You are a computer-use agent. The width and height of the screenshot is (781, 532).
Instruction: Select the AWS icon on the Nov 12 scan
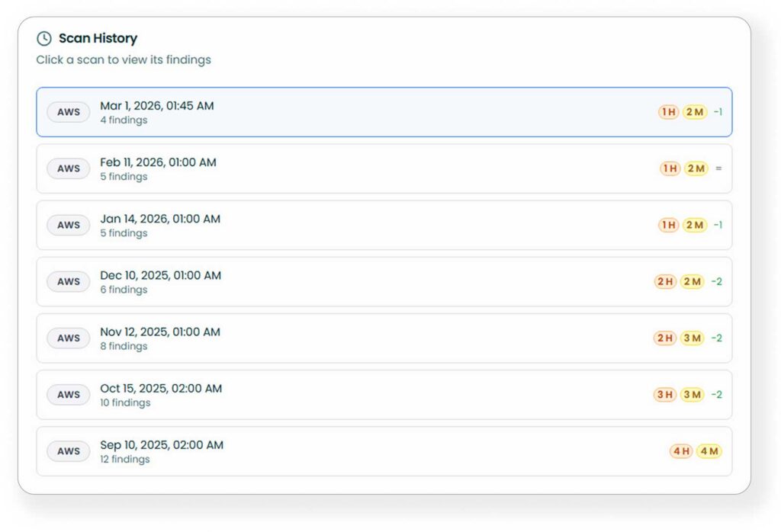tap(68, 338)
